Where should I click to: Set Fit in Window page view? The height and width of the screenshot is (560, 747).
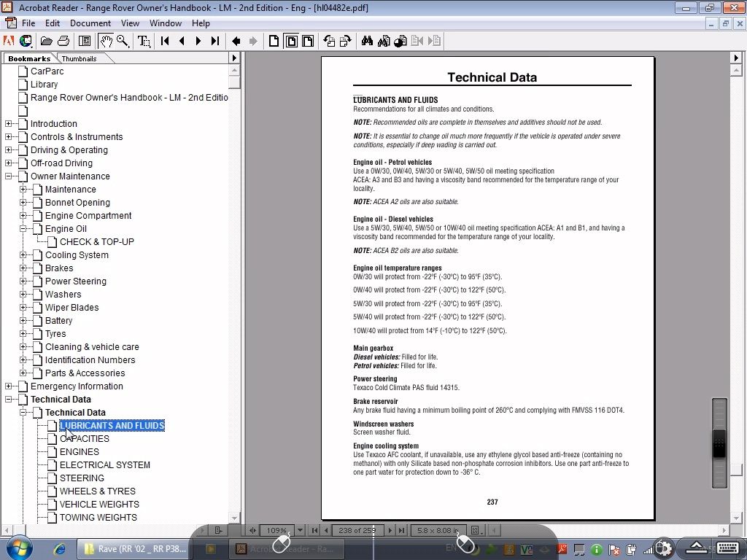(x=291, y=41)
